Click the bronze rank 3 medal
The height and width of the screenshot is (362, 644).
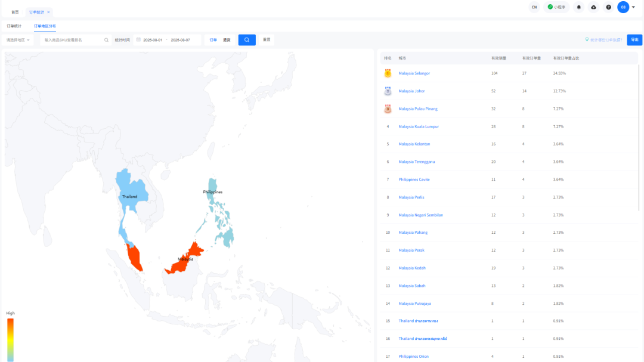pyautogui.click(x=388, y=109)
